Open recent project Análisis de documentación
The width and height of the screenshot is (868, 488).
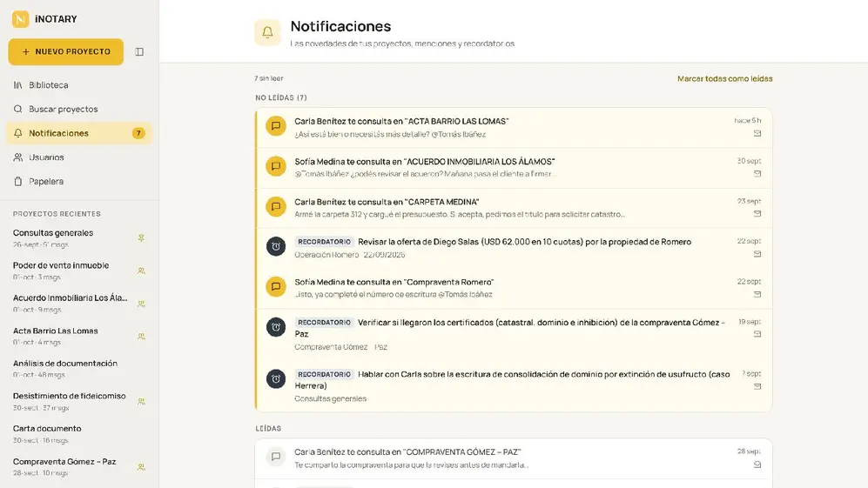coord(72,369)
